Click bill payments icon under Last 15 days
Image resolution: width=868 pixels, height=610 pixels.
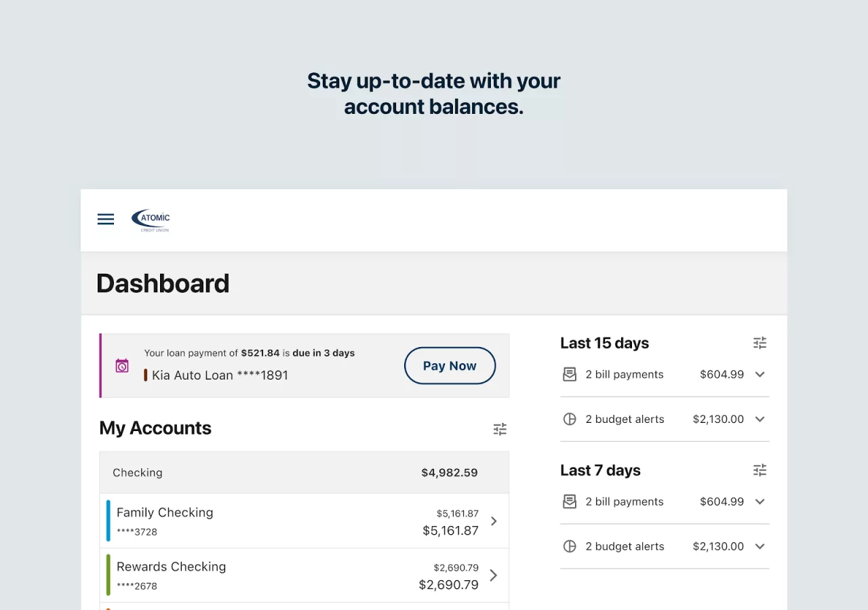(x=570, y=374)
